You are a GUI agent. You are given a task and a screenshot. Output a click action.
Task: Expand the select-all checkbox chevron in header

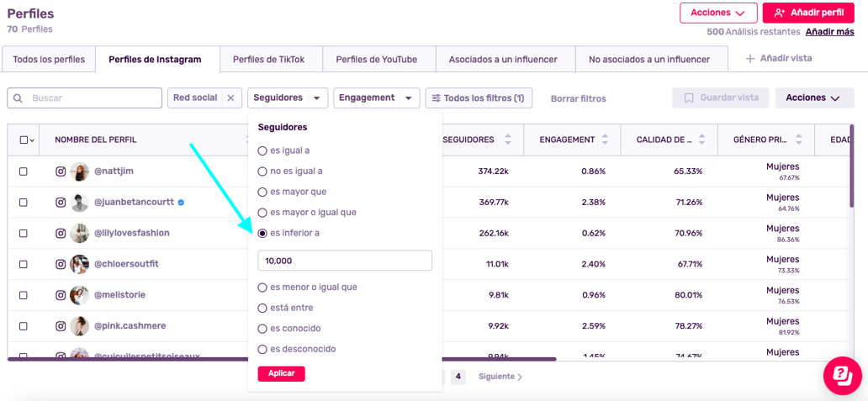(x=32, y=140)
